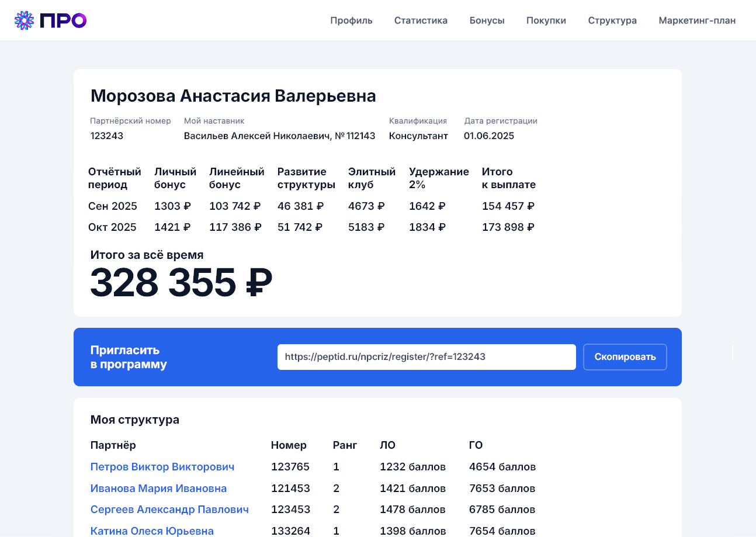The width and height of the screenshot is (756, 537).
Task: Open the Структура menu item
Action: (612, 20)
